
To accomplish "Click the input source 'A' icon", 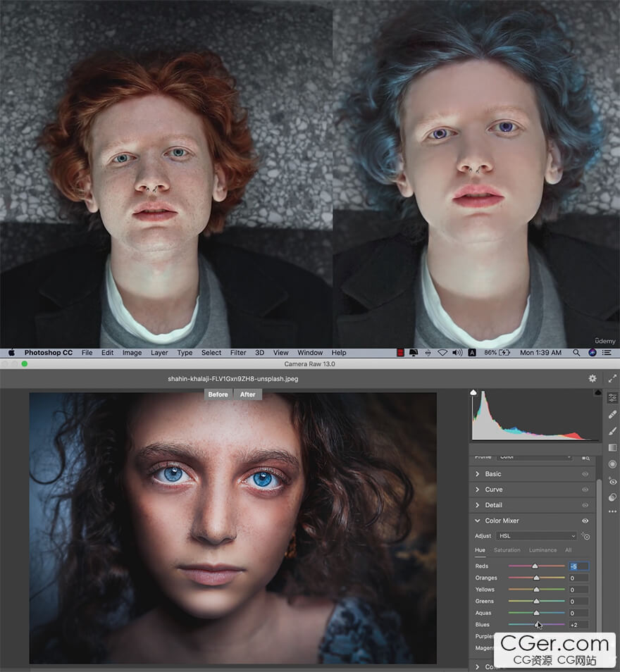I will tap(471, 353).
